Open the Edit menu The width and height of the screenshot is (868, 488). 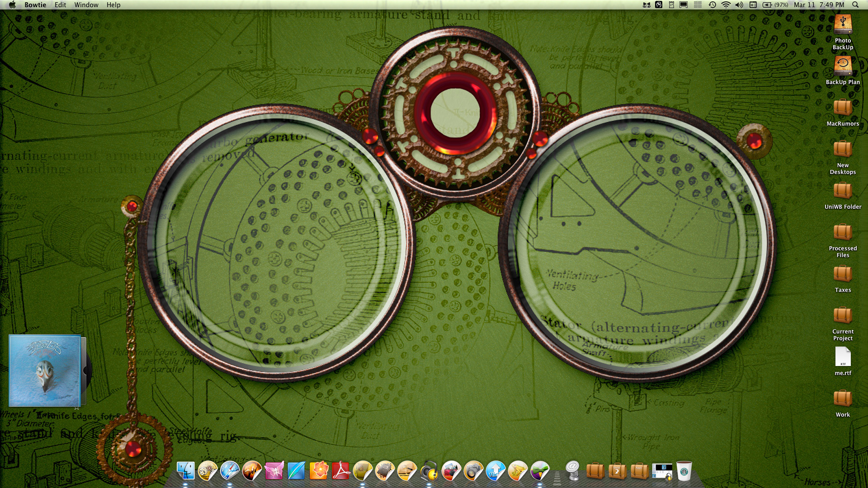[x=60, y=5]
